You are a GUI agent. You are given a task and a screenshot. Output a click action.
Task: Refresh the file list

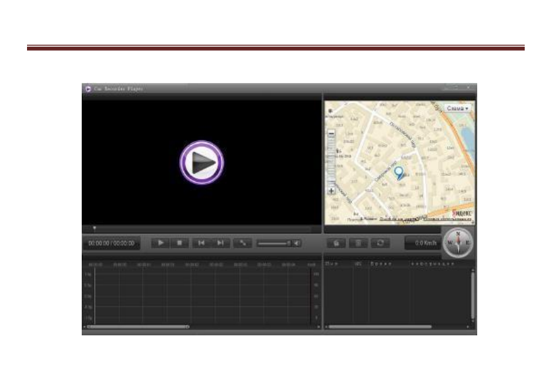coord(380,243)
